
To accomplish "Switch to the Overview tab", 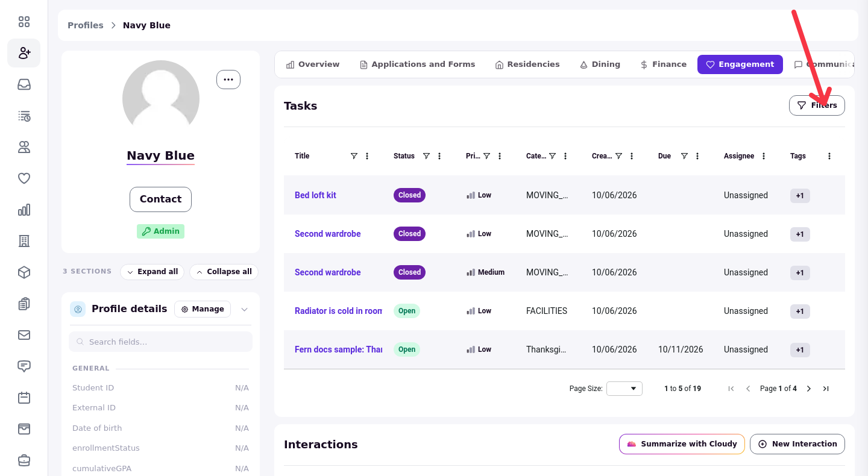I will tap(313, 64).
